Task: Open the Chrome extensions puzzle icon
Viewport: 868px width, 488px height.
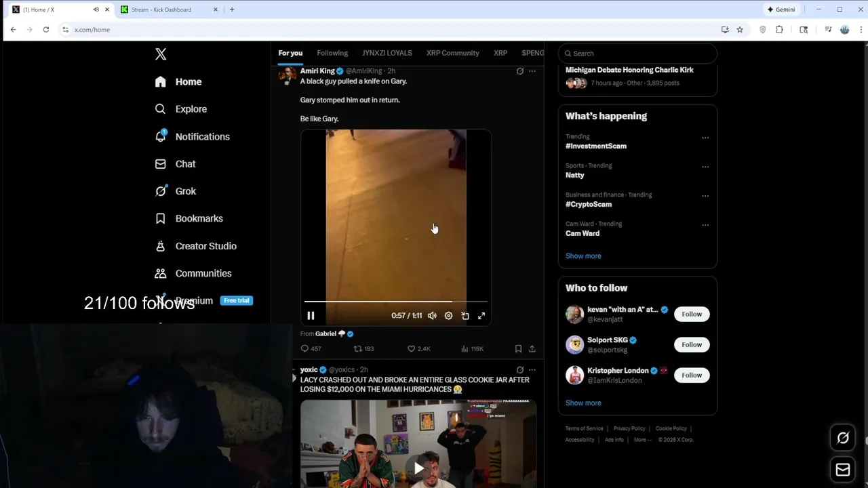Action: pos(779,30)
